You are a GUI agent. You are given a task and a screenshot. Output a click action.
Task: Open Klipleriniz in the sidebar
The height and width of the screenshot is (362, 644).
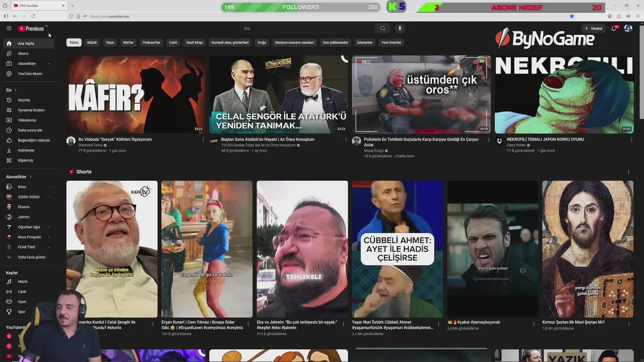coord(28,160)
